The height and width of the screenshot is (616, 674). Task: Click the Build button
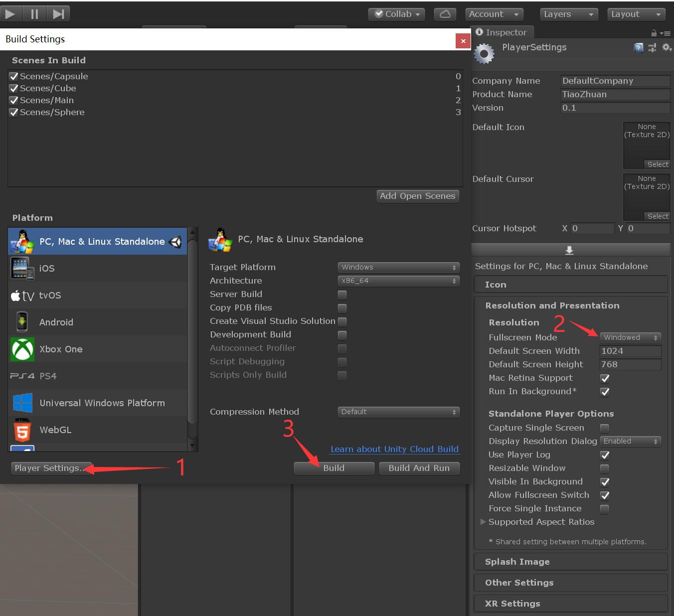coord(334,468)
